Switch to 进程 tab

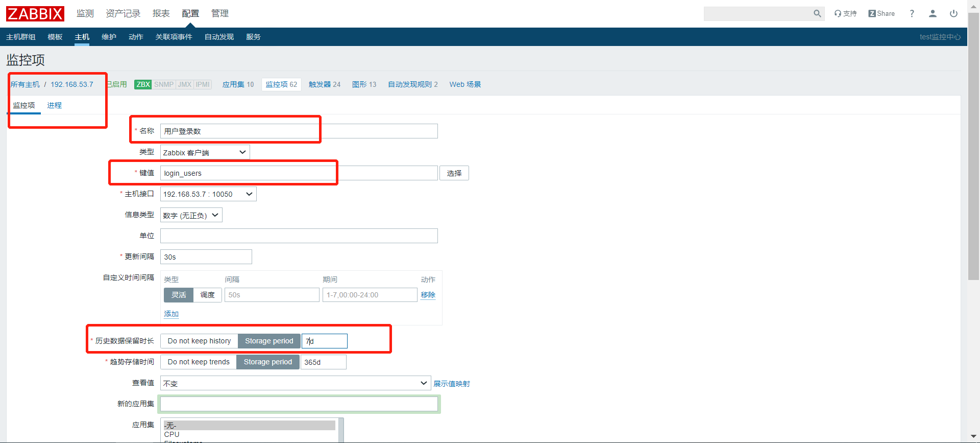pyautogui.click(x=55, y=105)
